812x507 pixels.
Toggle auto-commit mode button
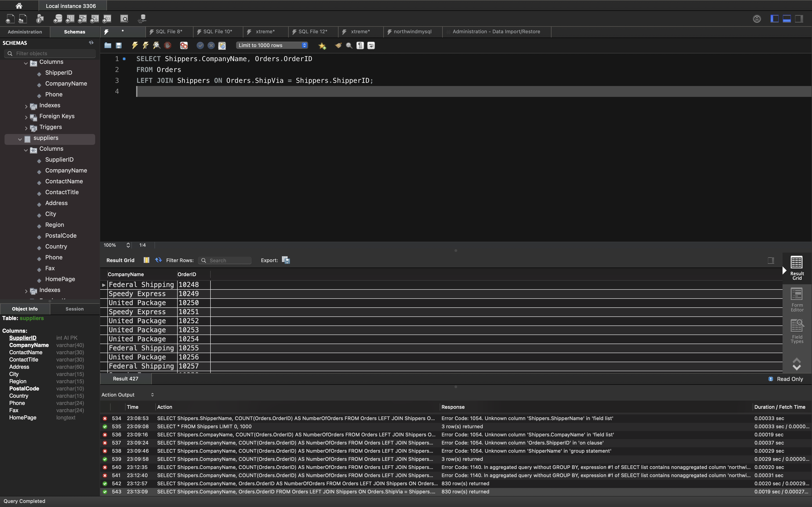click(222, 45)
